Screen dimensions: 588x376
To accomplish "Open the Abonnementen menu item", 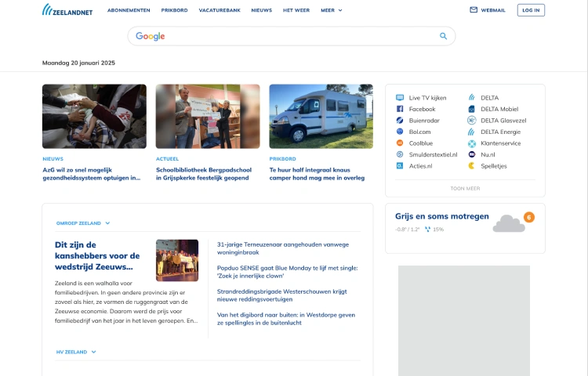I will pos(129,10).
